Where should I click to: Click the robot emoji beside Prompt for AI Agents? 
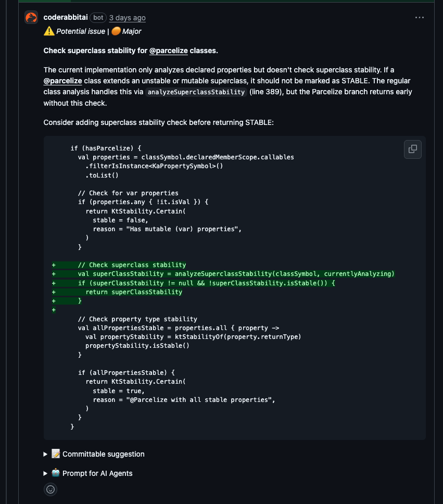point(56,473)
